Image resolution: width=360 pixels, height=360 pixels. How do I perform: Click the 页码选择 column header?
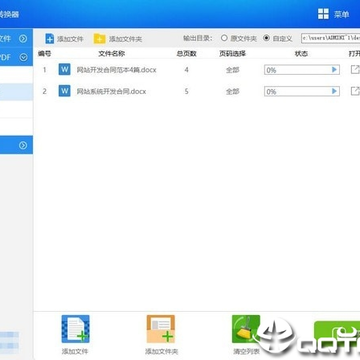point(232,54)
